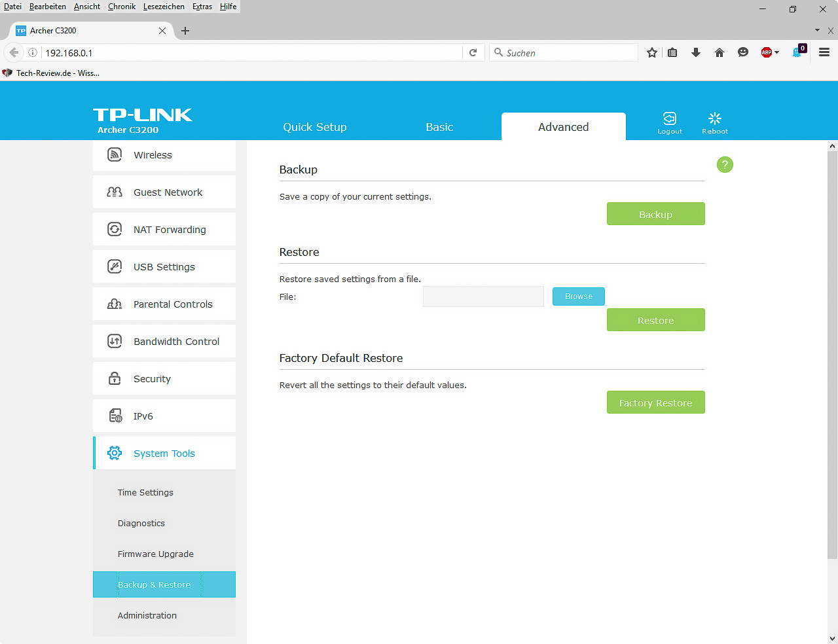Open Firmware Upgrade submenu item

click(x=156, y=554)
